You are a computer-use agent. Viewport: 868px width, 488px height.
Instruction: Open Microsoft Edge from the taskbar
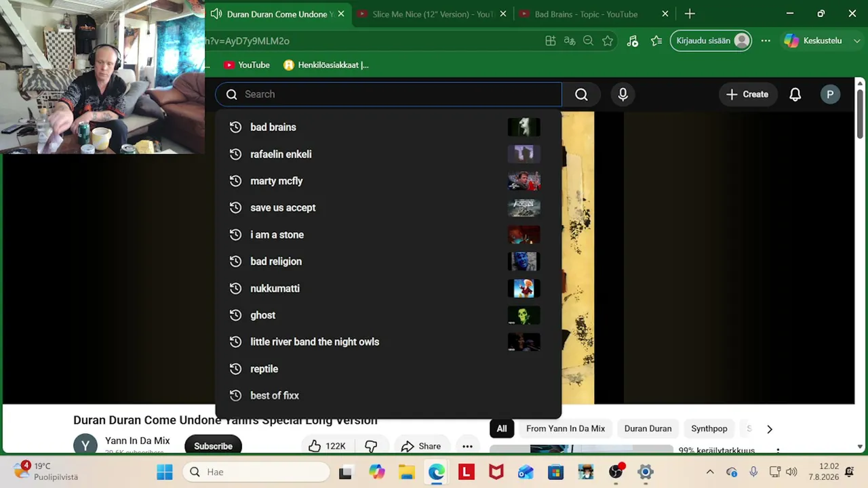tap(436, 472)
